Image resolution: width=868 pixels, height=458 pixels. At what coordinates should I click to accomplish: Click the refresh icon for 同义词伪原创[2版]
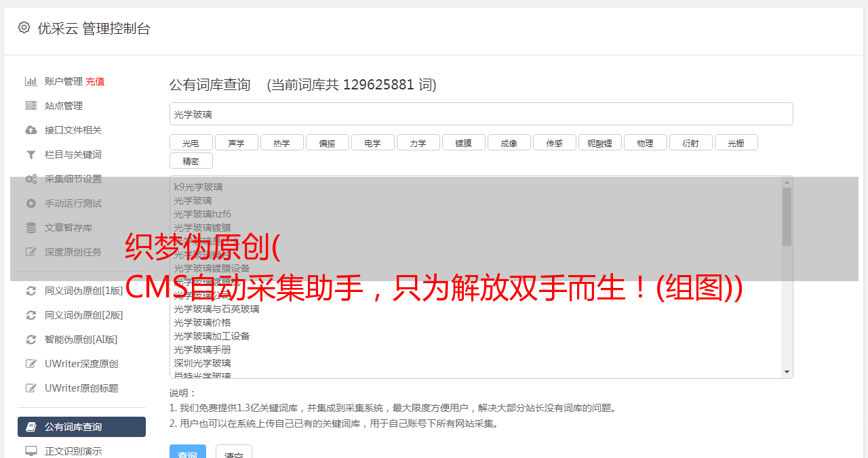[31, 315]
